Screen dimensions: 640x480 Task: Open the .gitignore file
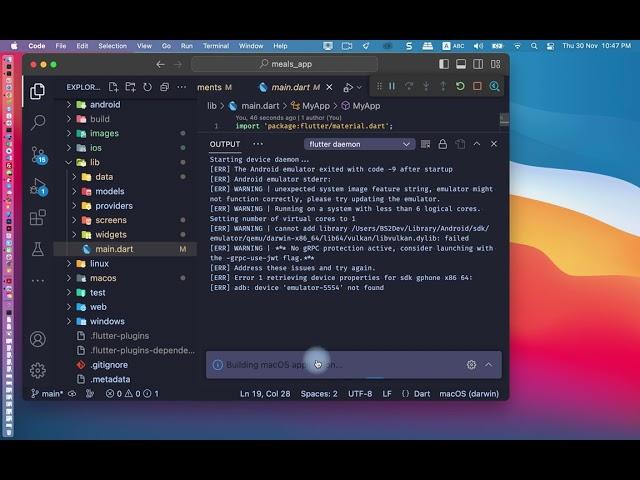[x=109, y=365]
